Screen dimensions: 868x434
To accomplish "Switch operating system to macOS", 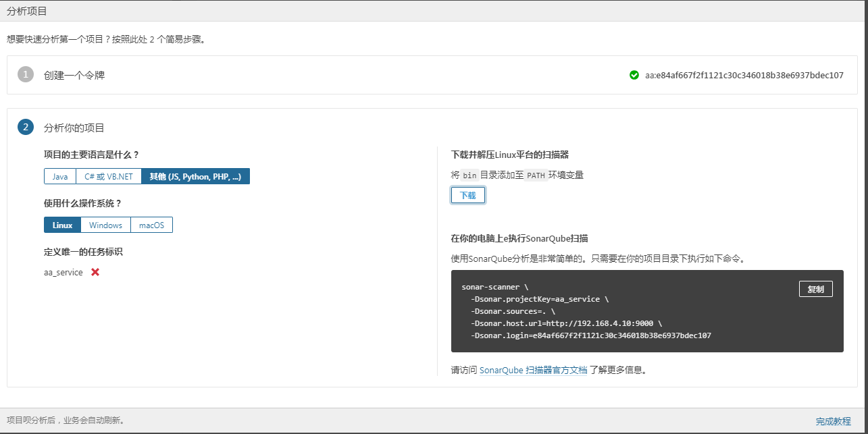I will click(x=152, y=225).
